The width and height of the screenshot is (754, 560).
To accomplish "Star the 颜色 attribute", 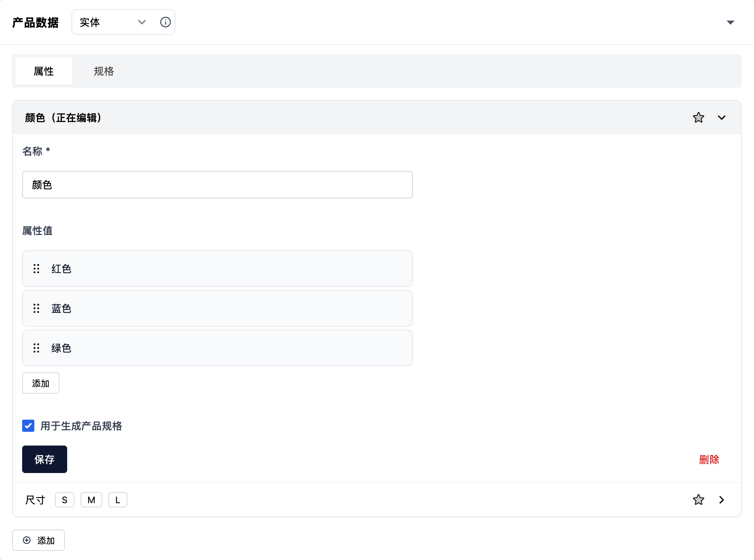I will 698,117.
